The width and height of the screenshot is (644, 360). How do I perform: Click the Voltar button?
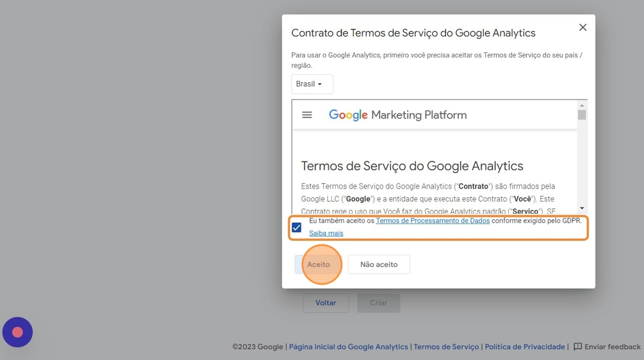tap(325, 303)
